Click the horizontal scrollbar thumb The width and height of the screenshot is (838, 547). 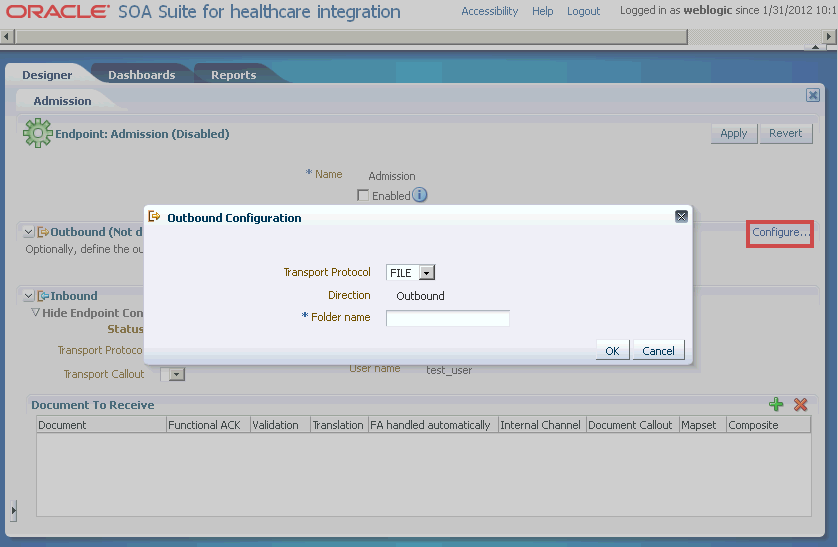tap(352, 37)
